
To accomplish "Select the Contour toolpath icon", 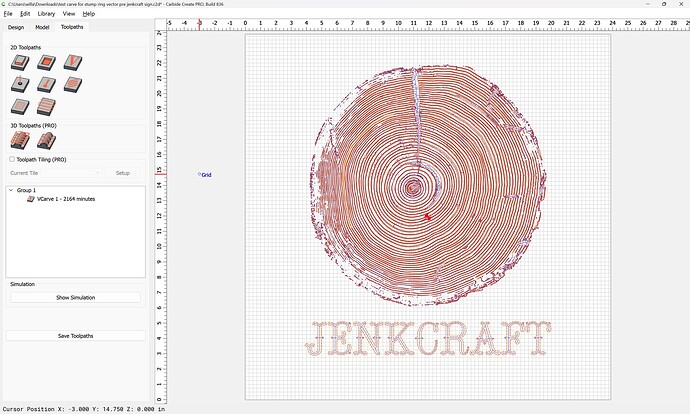I will coord(20,63).
